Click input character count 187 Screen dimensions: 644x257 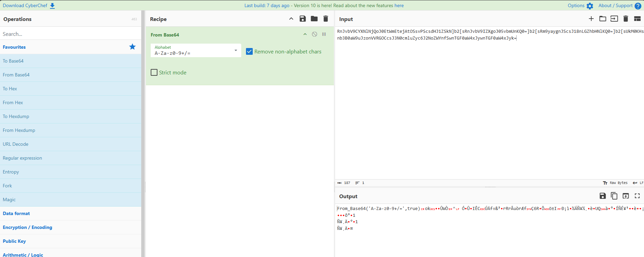(x=344, y=183)
